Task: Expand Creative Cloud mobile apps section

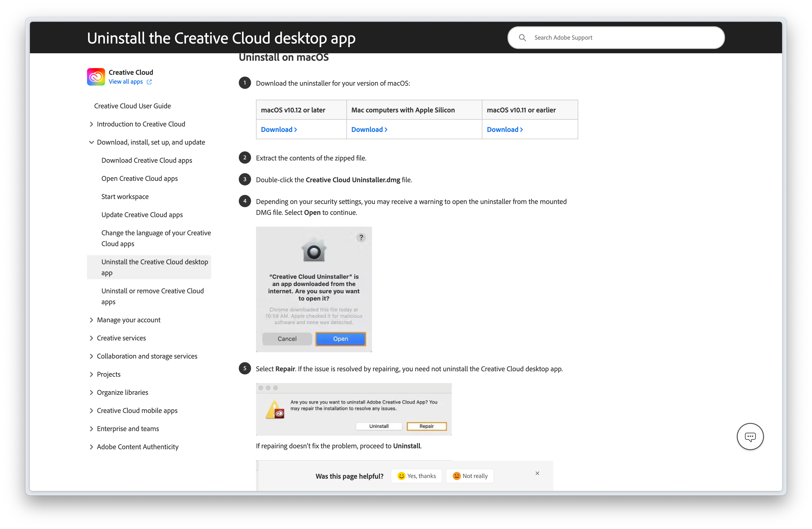Action: pyautogui.click(x=91, y=410)
